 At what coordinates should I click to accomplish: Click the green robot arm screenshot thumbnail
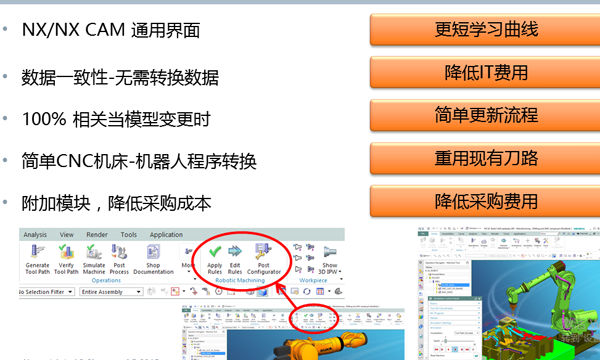pyautogui.click(x=509, y=293)
